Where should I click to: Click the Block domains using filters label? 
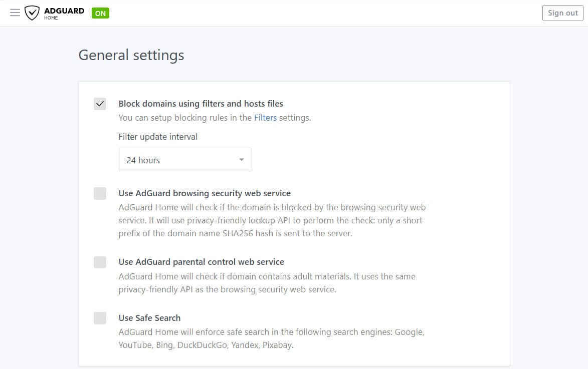(x=201, y=104)
